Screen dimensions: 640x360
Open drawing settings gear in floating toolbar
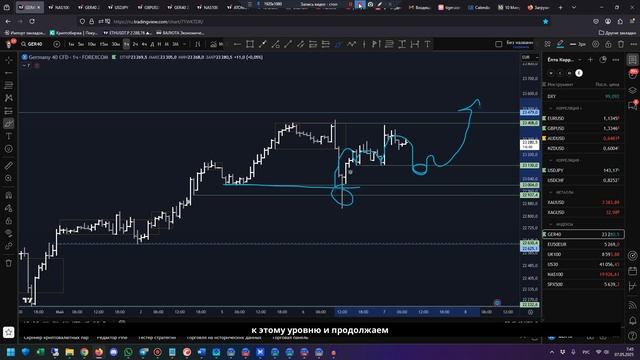(x=596, y=44)
